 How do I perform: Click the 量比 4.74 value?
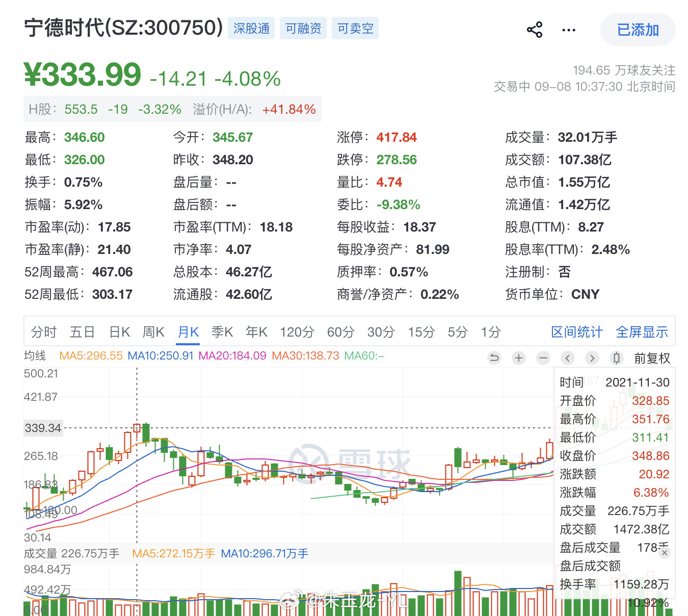[x=389, y=182]
